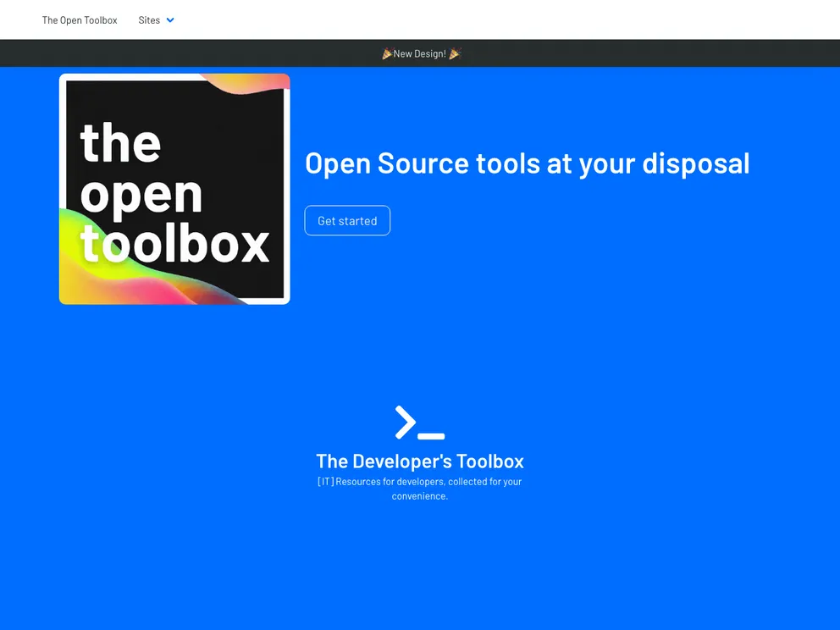Open the Sites navigation menu

tap(150, 20)
